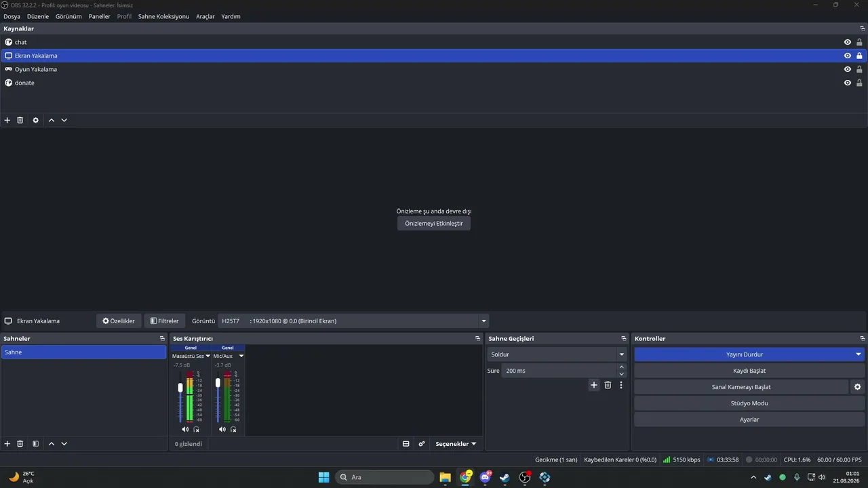Open the Araçlar menu
The image size is (868, 488).
click(205, 16)
